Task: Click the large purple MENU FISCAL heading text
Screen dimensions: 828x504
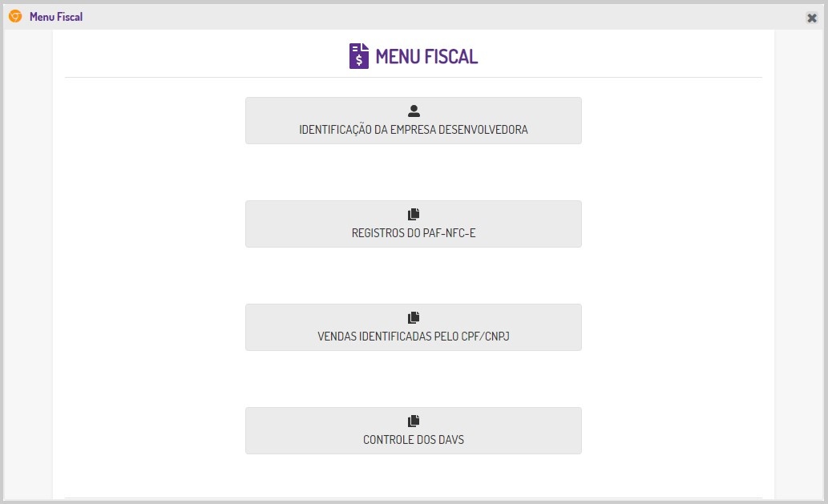Action: click(x=426, y=57)
